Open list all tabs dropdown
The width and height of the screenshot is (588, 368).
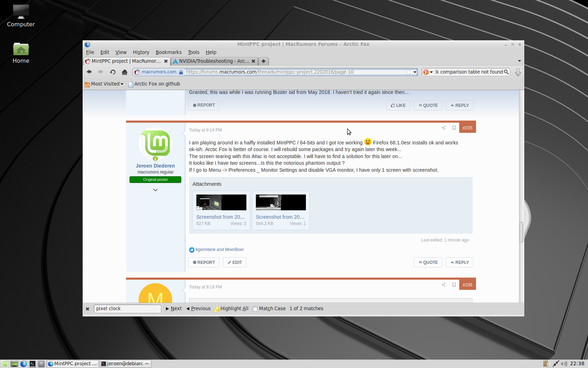(x=519, y=61)
